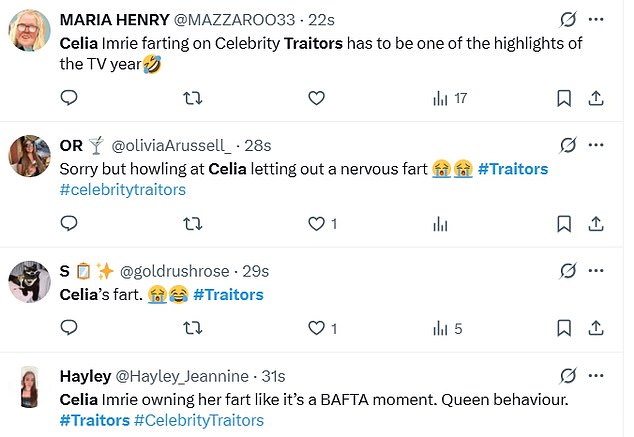Bookmark the oliviaArussell_ tweet
This screenshot has height=437, width=634.
(564, 224)
